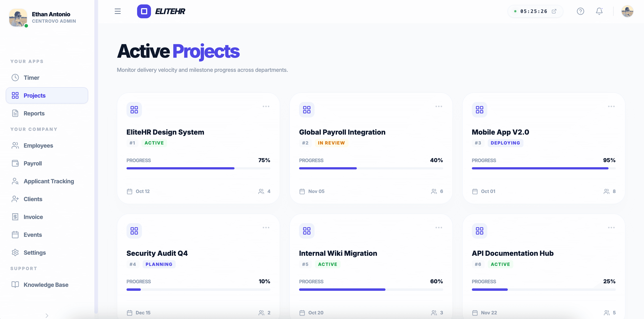Image resolution: width=644 pixels, height=319 pixels.
Task: Open the Knowledge Base page
Action: point(46,285)
